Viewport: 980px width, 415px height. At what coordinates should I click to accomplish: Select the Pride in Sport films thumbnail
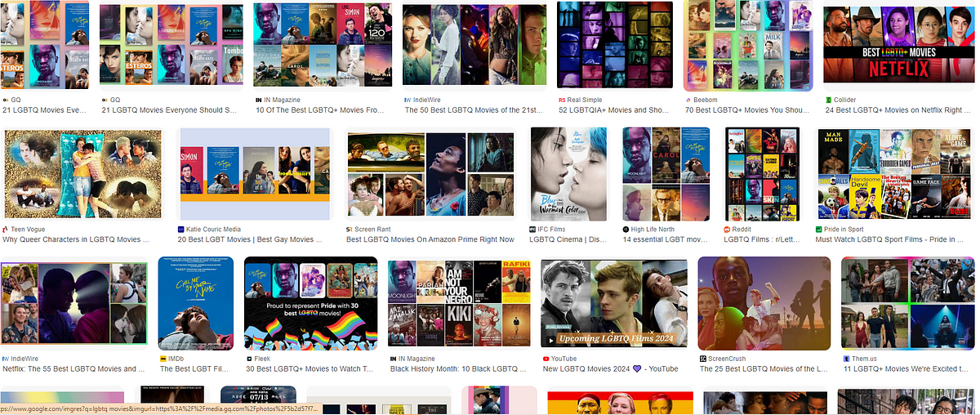click(894, 174)
